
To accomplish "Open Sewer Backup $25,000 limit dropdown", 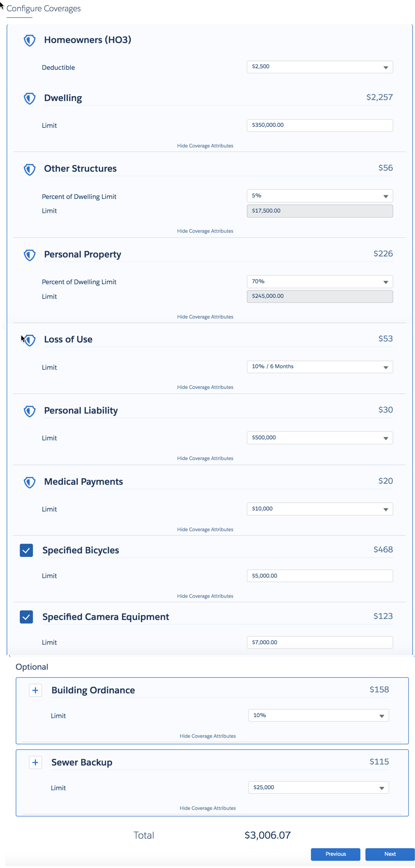I will (319, 788).
